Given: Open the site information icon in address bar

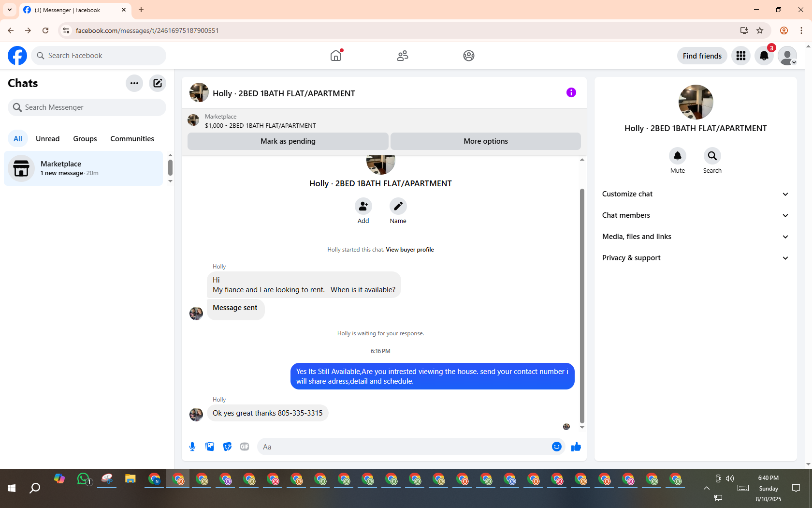Looking at the screenshot, I should click(x=66, y=30).
